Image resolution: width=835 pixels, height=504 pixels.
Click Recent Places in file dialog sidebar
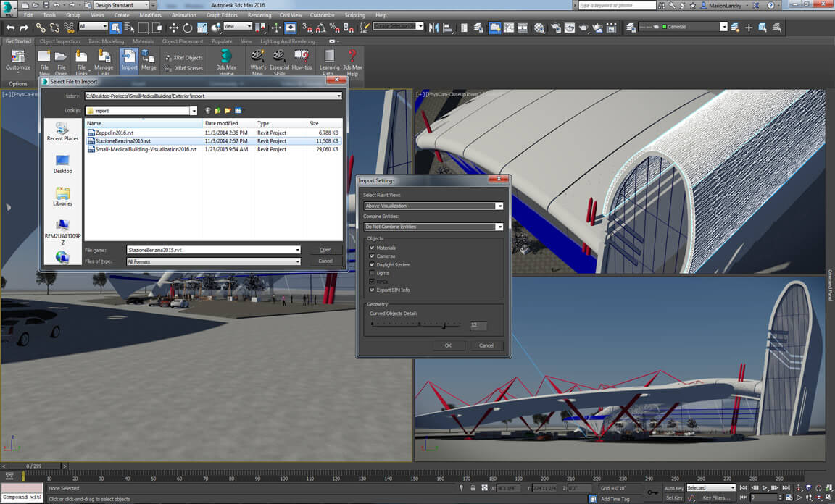click(x=62, y=131)
